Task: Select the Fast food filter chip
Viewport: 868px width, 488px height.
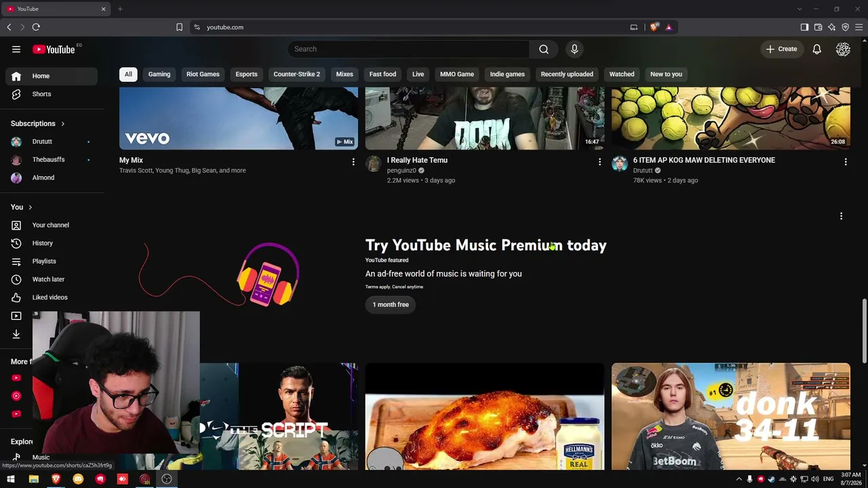Action: [x=382, y=74]
